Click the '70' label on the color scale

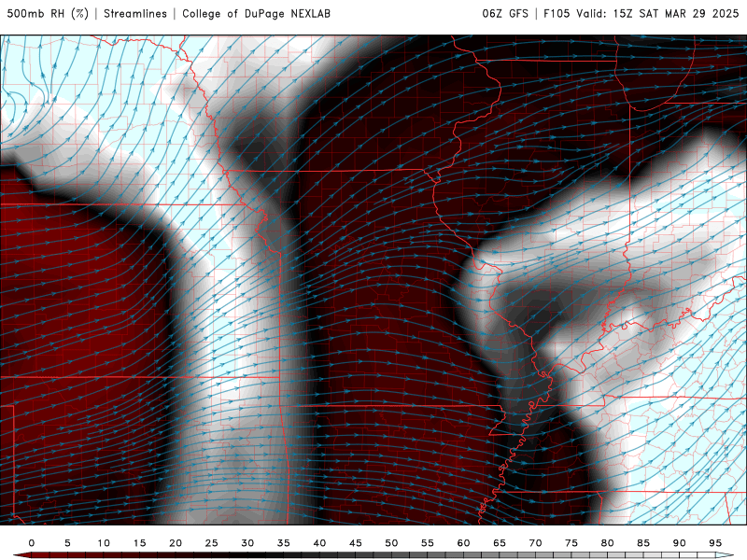(x=535, y=543)
